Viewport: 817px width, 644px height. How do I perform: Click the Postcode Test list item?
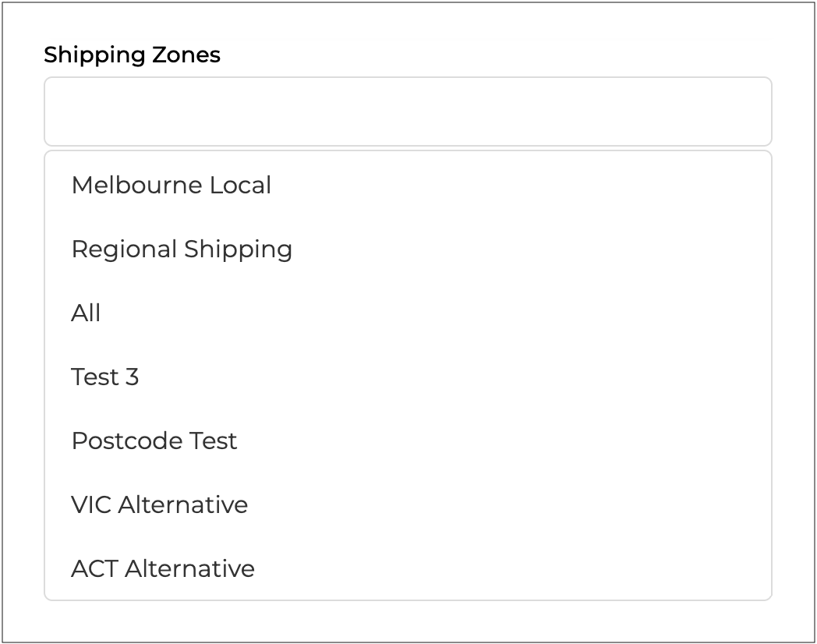[x=154, y=441]
